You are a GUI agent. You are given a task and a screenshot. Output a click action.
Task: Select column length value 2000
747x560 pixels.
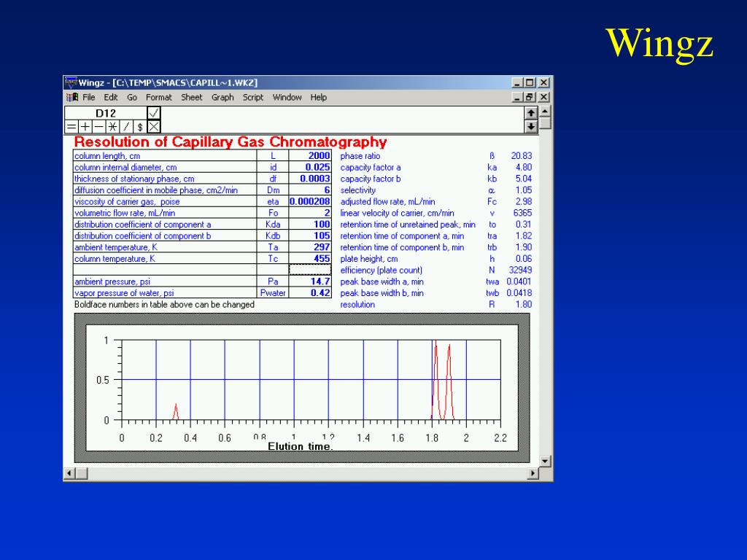pyautogui.click(x=309, y=156)
